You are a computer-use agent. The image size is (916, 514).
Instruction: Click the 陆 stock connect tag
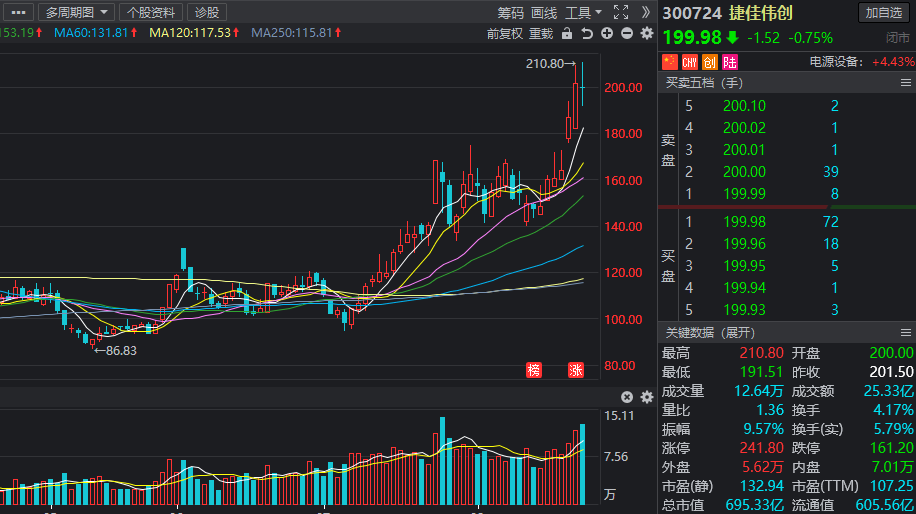click(x=730, y=62)
